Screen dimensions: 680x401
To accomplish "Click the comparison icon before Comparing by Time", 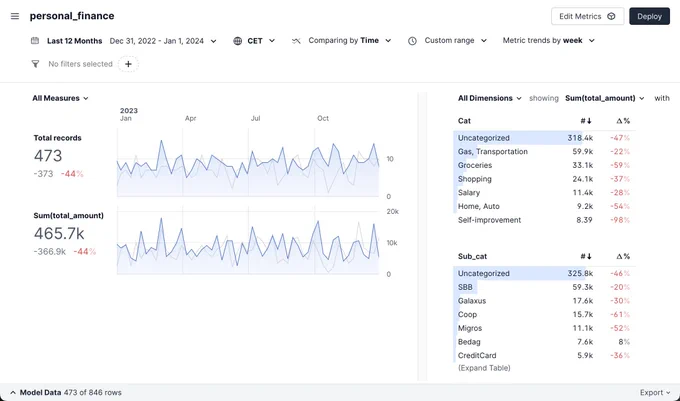I will coord(296,41).
